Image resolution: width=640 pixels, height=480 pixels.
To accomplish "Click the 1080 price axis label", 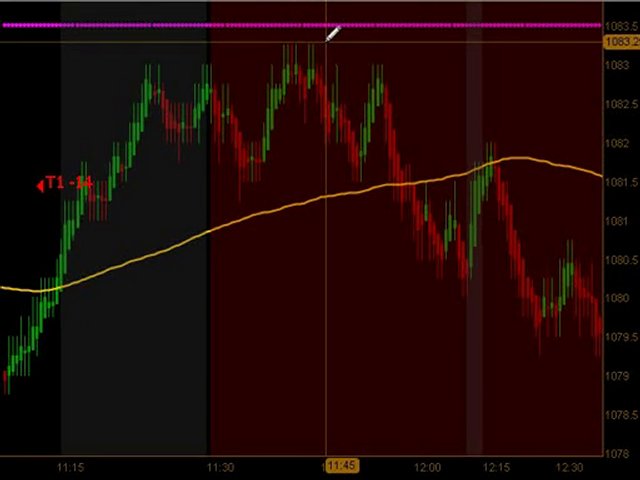I will click(617, 298).
